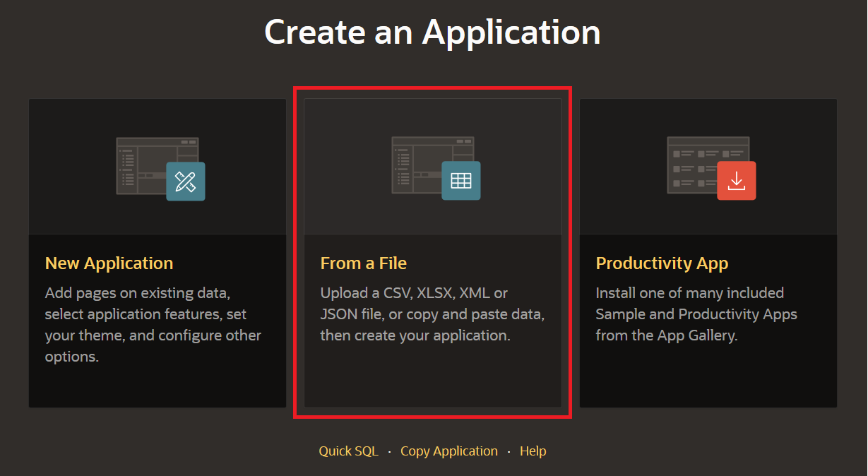Viewport: 868px width, 476px height.
Task: Click the New Application heading text
Action: tap(109, 263)
